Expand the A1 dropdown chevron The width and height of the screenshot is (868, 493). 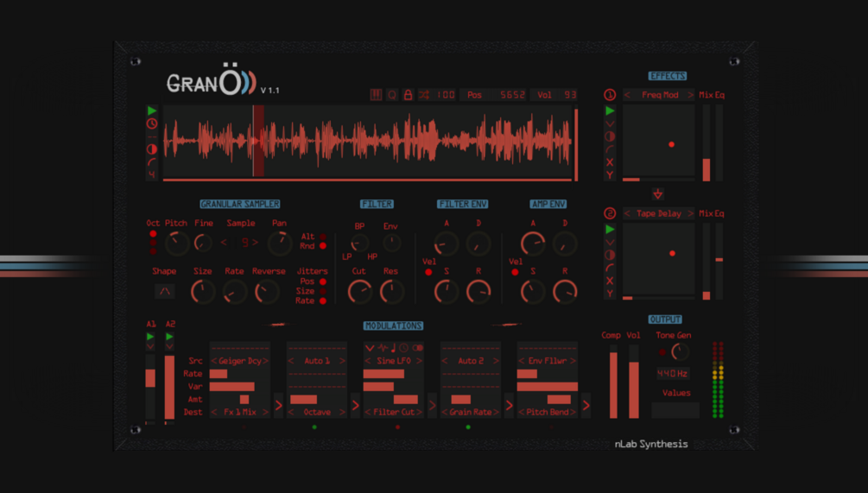click(x=150, y=347)
